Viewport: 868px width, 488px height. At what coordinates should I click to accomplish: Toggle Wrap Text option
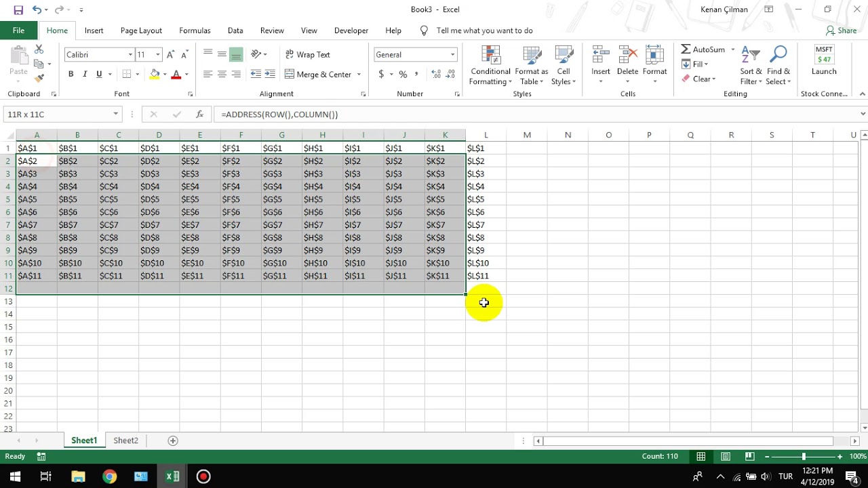coord(307,54)
